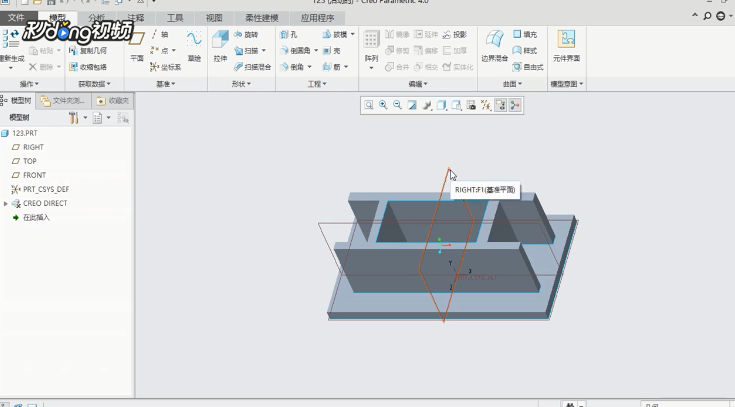Viewport: 735px width, 407px height.
Task: Expand the Operations (操作) group dropdown
Action: pyautogui.click(x=29, y=84)
